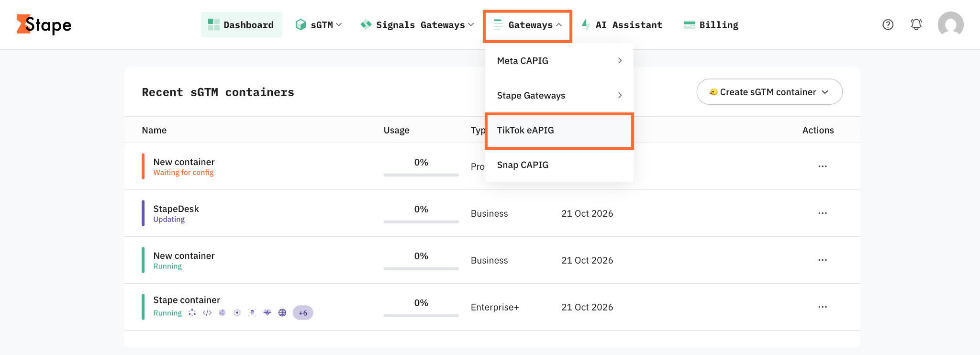
Task: Expand the Meta CAPIG submenu
Action: 559,61
